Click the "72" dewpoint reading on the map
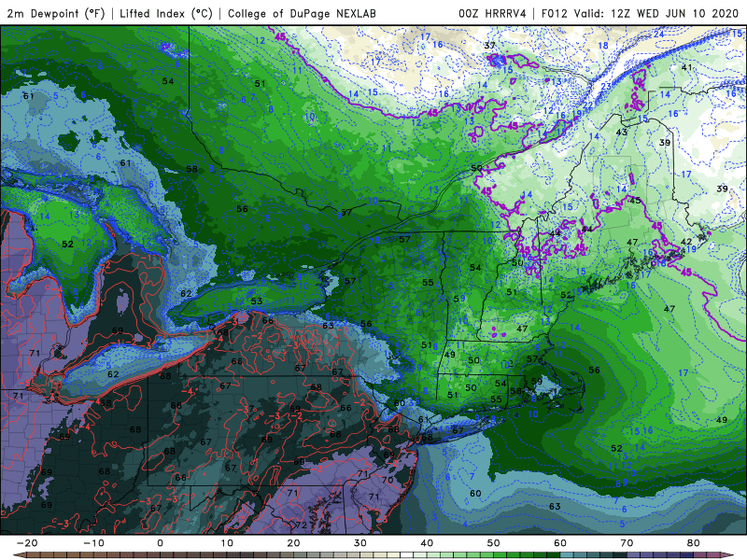 pyautogui.click(x=301, y=525)
